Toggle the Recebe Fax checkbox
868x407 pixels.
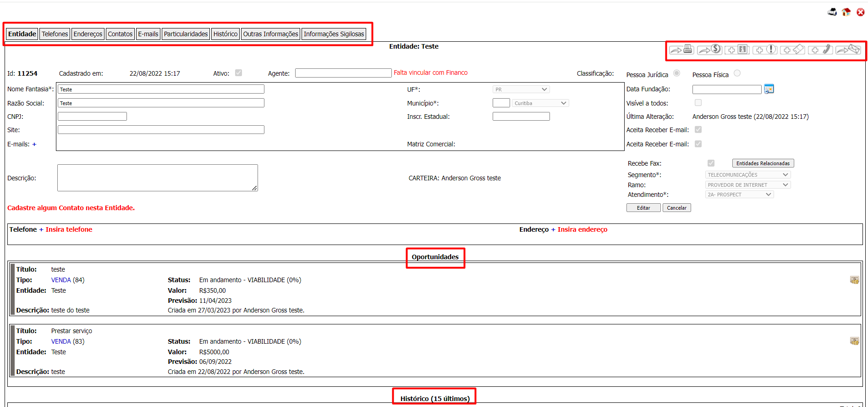click(711, 163)
